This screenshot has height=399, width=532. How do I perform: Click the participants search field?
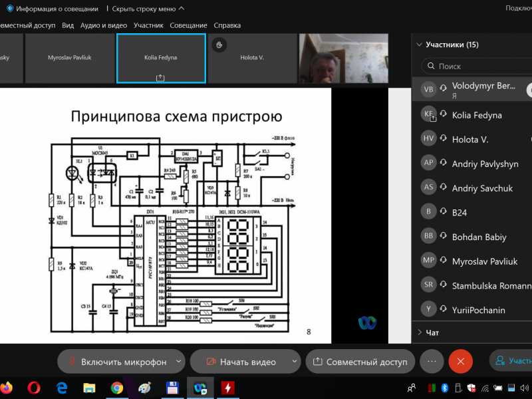pos(475,66)
